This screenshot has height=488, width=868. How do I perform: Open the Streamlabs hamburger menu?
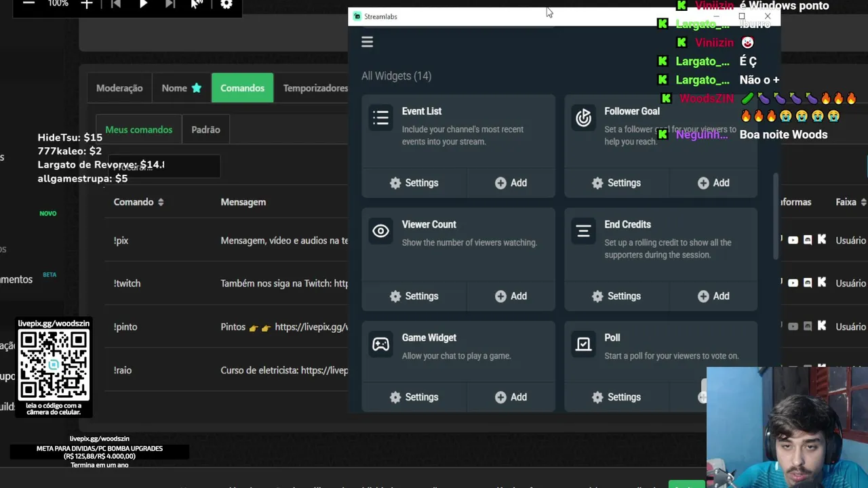coord(367,42)
